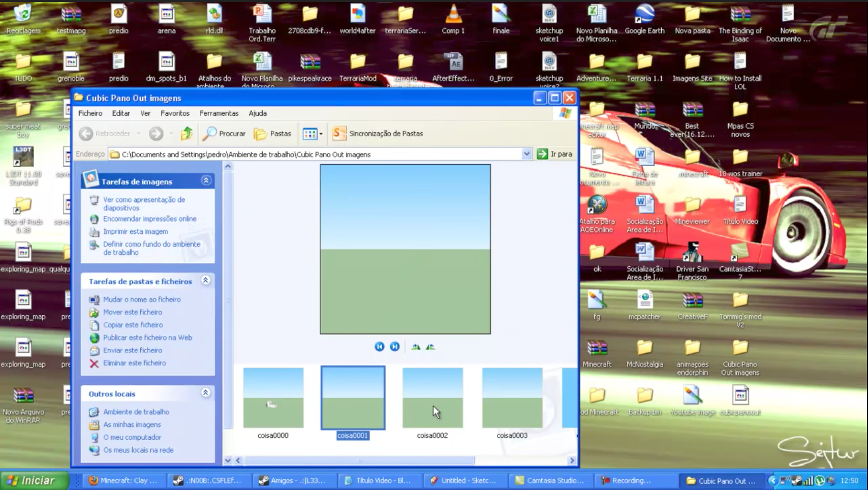Viewport: 868px width, 490px height.
Task: Collapse the Outros locais panel
Action: [206, 393]
